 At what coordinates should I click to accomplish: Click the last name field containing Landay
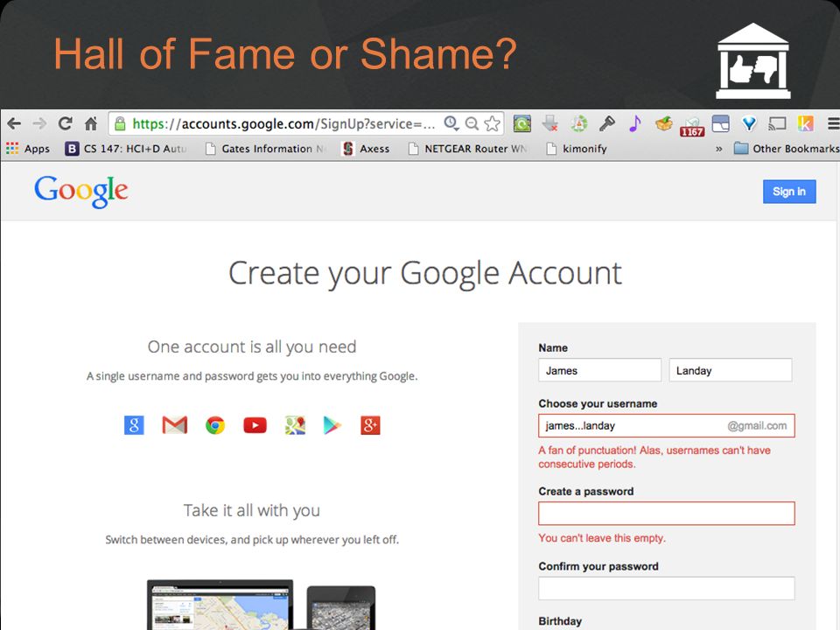click(730, 370)
